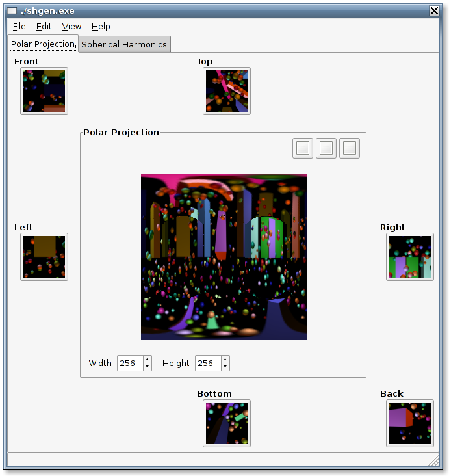Click the window menu icon in title bar
Viewport: 449px width, 476px height.
tap(12, 10)
